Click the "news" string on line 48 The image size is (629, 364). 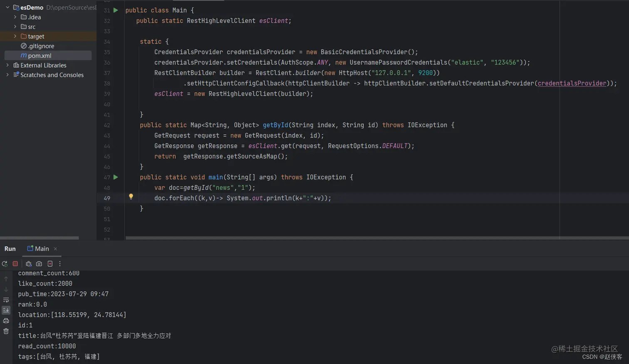pyautogui.click(x=223, y=188)
